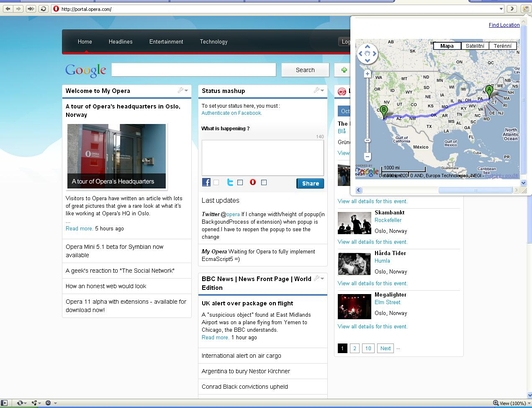Open Opera Mini 5.1 beta for Symbian headline
This screenshot has height=408, width=532.
tap(115, 251)
